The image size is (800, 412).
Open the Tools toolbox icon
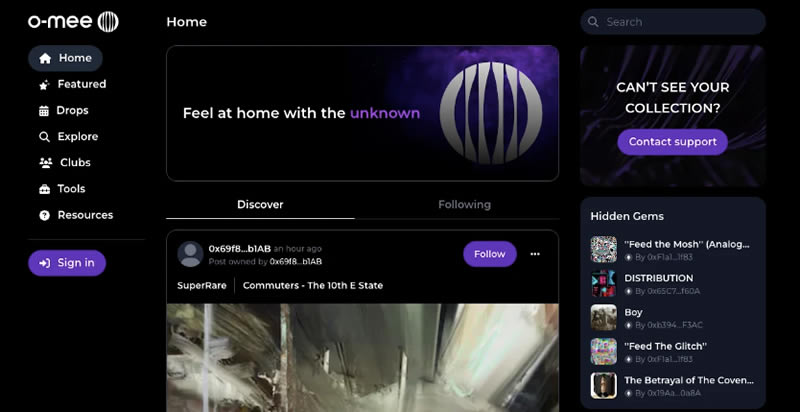(44, 189)
